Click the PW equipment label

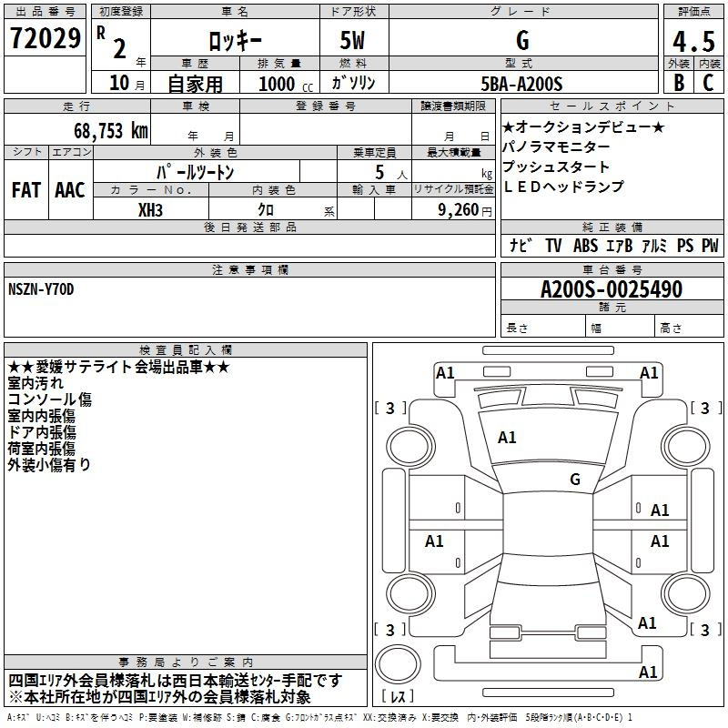point(709,245)
